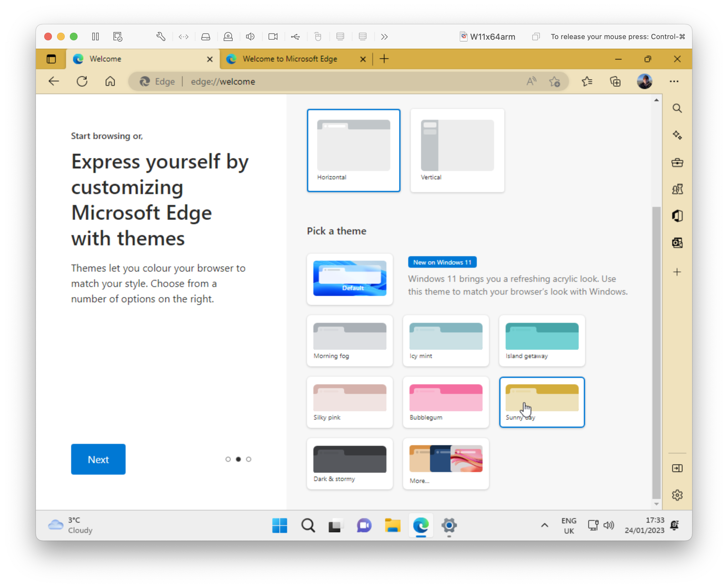
Task: Open a new browser tab
Action: (384, 59)
